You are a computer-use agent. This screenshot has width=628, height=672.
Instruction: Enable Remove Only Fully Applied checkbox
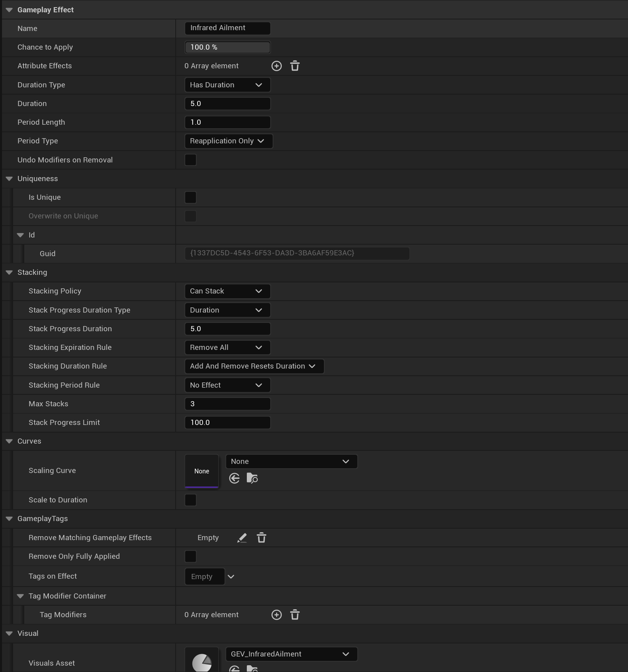pos(191,556)
